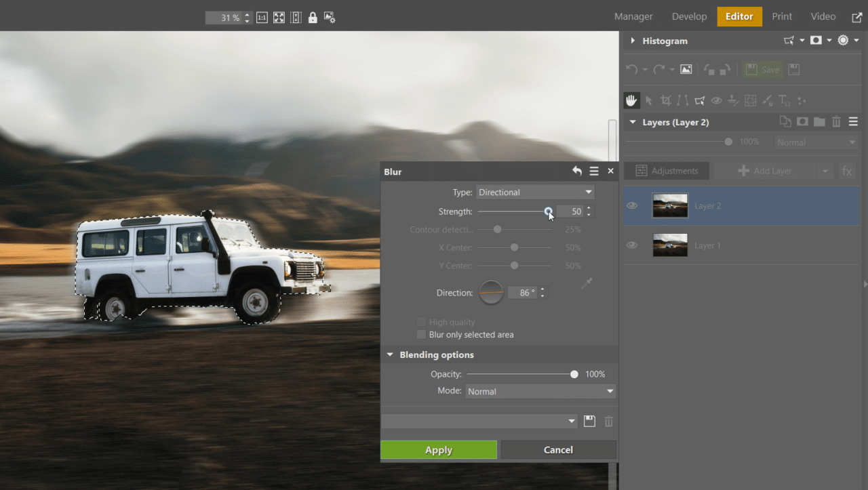The width and height of the screenshot is (868, 490).
Task: Open the Manager module
Action: click(x=633, y=16)
